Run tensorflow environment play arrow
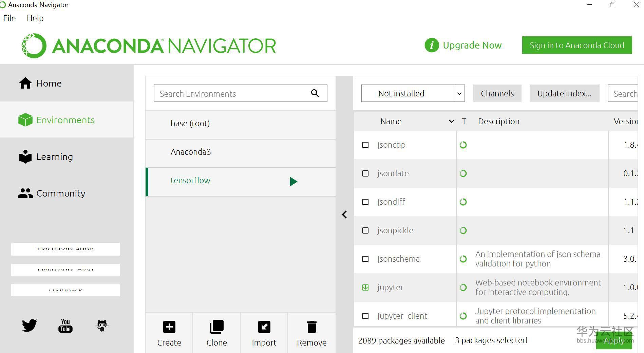The width and height of the screenshot is (644, 353). 293,182
